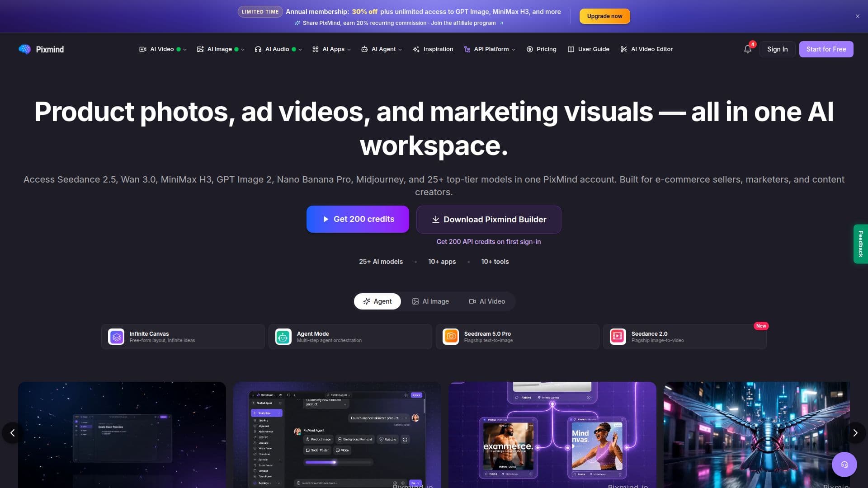
Task: Click the AI Apps grid icon
Action: pyautogui.click(x=316, y=49)
